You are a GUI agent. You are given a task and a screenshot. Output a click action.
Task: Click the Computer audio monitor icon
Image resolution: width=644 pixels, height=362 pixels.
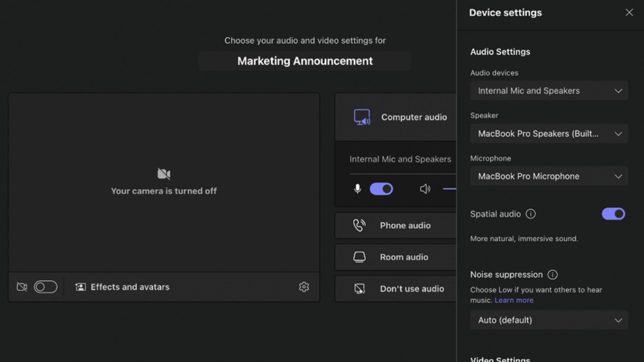coord(362,117)
